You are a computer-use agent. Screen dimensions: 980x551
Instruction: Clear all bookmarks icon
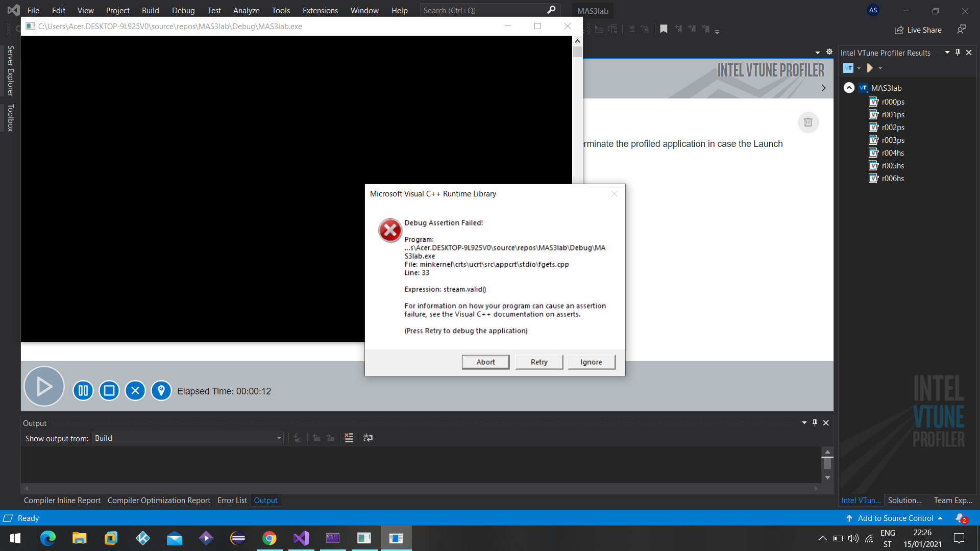[705, 29]
